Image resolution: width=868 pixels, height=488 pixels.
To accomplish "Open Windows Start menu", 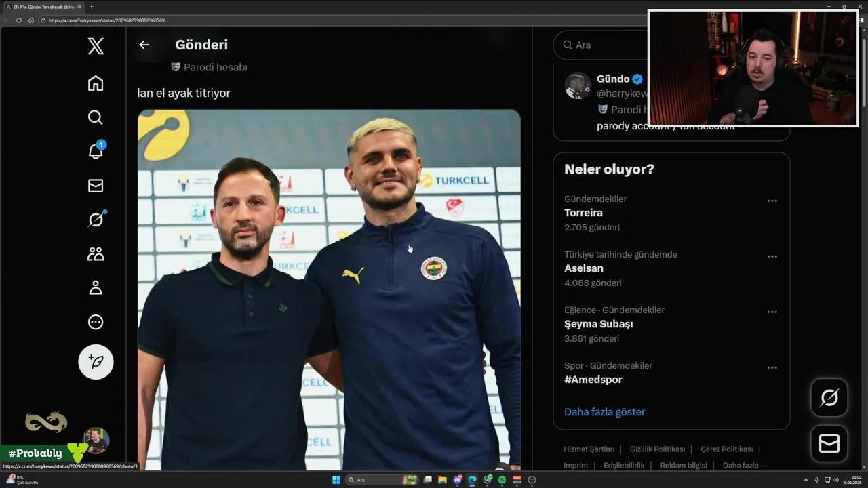I will (336, 480).
